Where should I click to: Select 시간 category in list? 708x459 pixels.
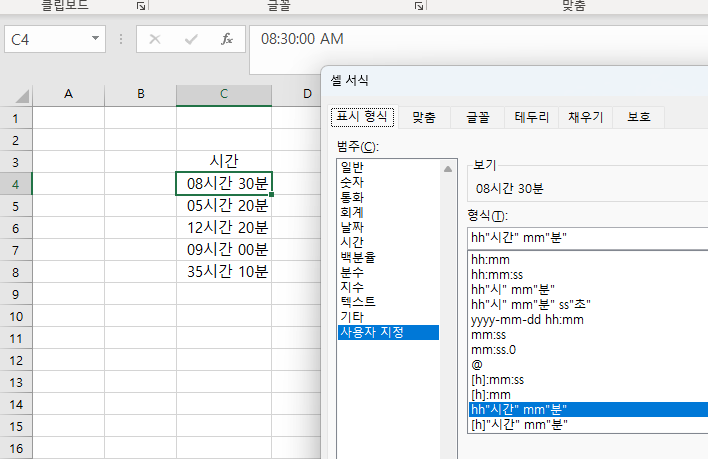coord(388,242)
